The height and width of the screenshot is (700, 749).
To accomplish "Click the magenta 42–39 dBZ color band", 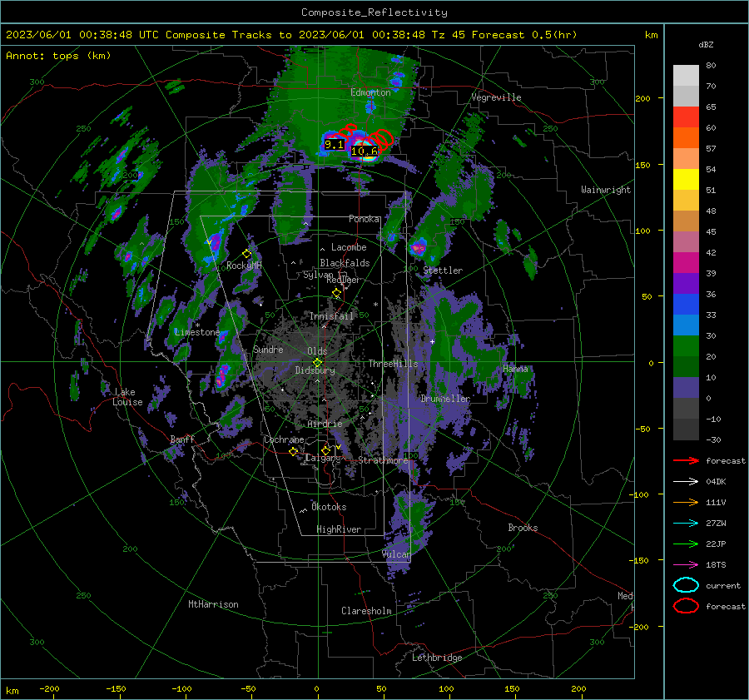I will tap(686, 263).
